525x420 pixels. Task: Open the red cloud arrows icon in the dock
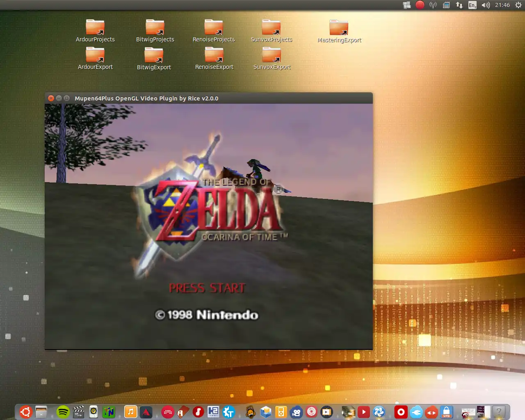[x=431, y=411]
